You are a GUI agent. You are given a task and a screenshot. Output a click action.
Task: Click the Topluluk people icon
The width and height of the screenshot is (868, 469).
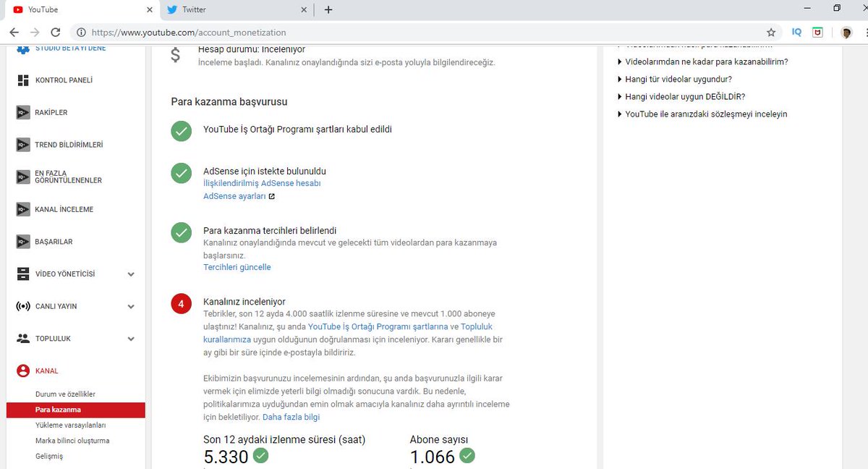pyautogui.click(x=23, y=339)
